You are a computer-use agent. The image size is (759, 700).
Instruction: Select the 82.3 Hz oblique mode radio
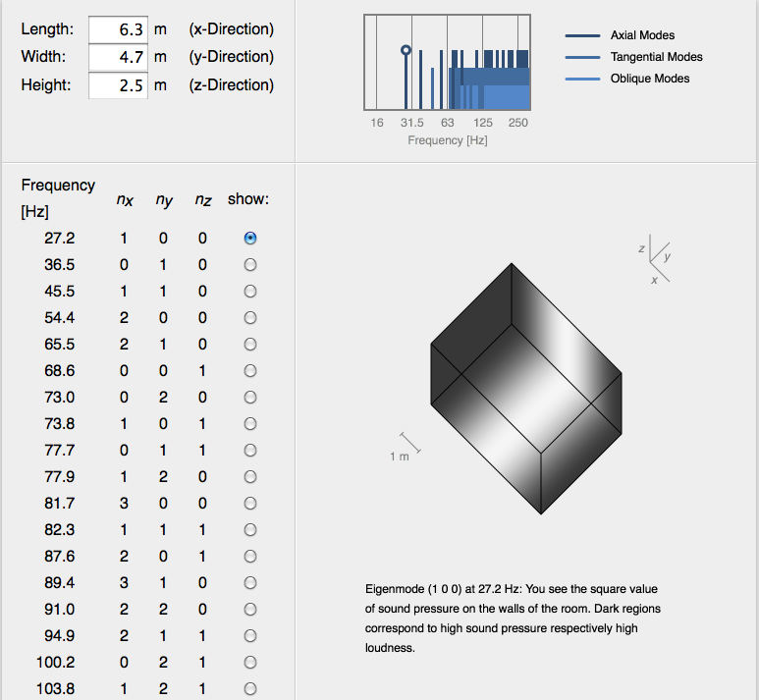(x=250, y=529)
